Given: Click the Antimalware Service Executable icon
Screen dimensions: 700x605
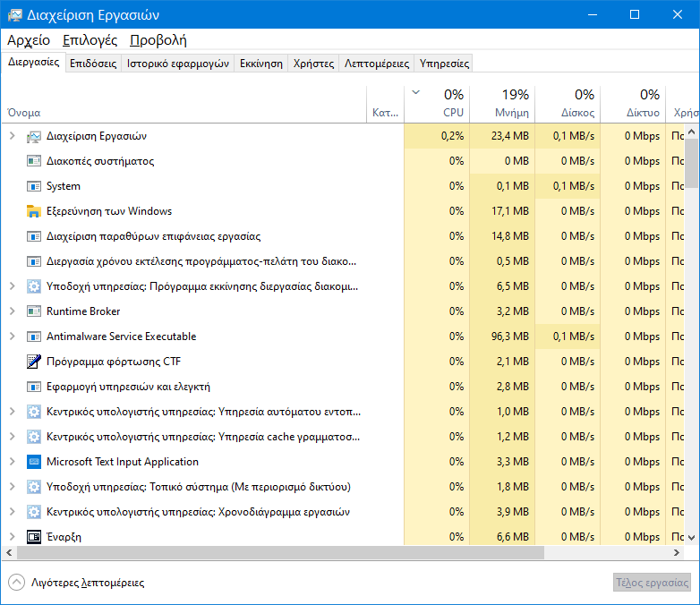Looking at the screenshot, I should (34, 337).
